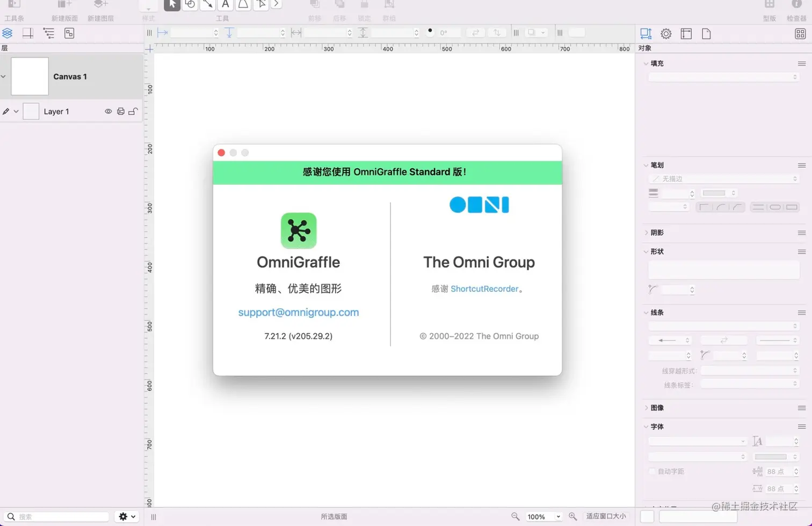
Task: Collapse the Canvas 1 disclosure arrow
Action: 4,77
